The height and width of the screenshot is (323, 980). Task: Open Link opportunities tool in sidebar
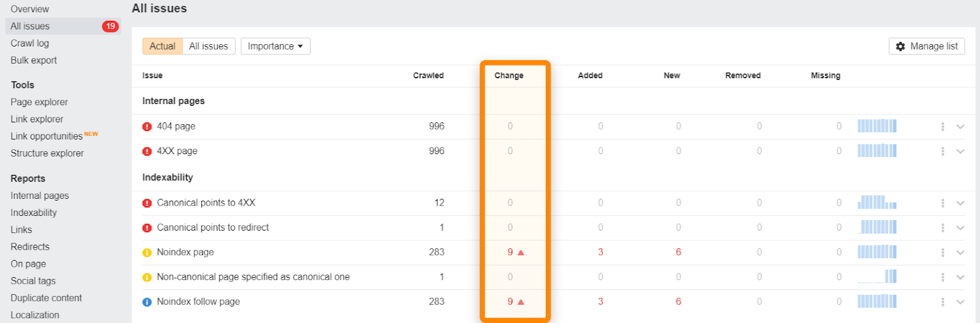(x=47, y=136)
